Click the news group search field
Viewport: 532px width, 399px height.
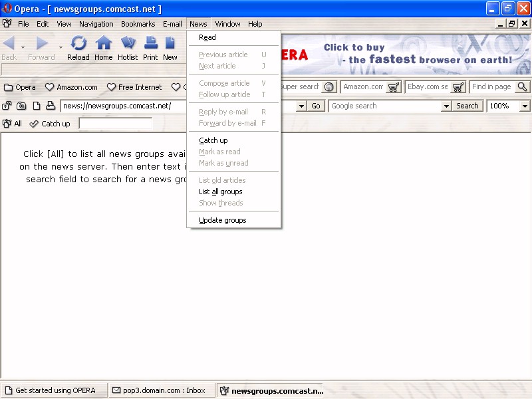[x=115, y=123]
